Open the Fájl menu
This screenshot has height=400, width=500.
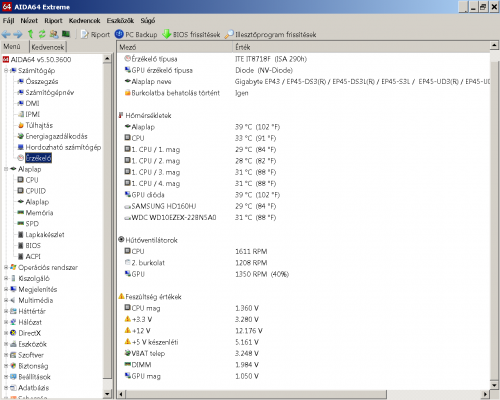(9, 21)
